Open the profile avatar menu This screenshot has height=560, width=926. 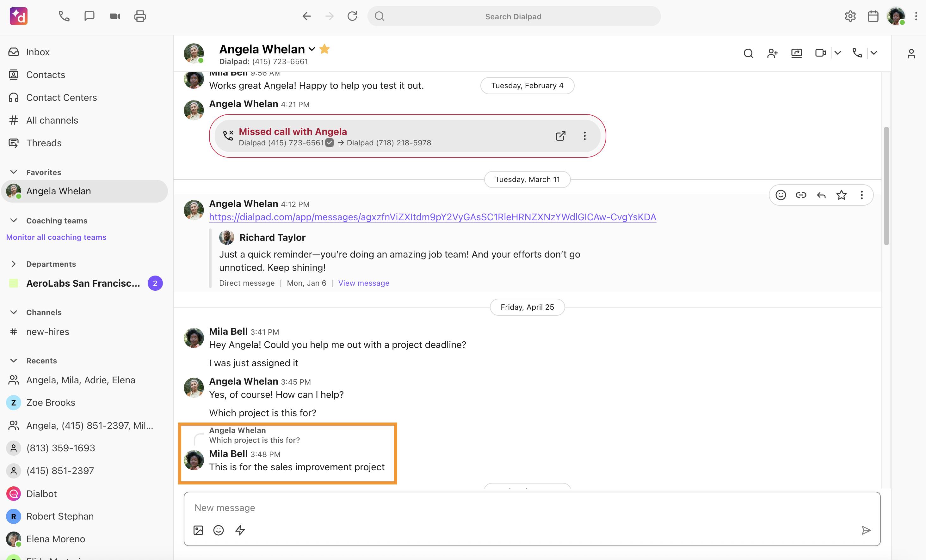coord(896,16)
